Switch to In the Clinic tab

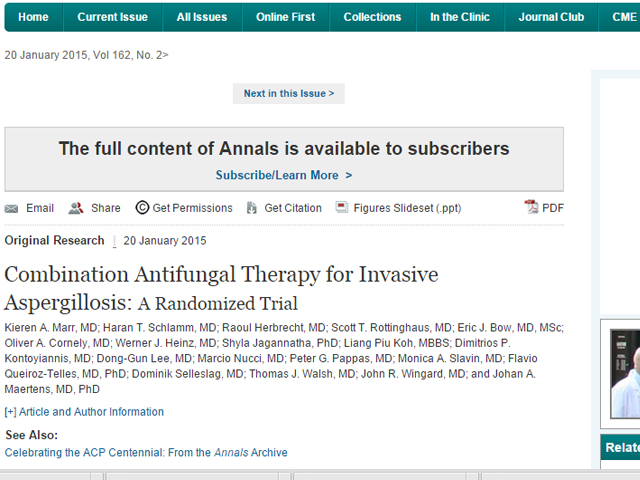[460, 17]
